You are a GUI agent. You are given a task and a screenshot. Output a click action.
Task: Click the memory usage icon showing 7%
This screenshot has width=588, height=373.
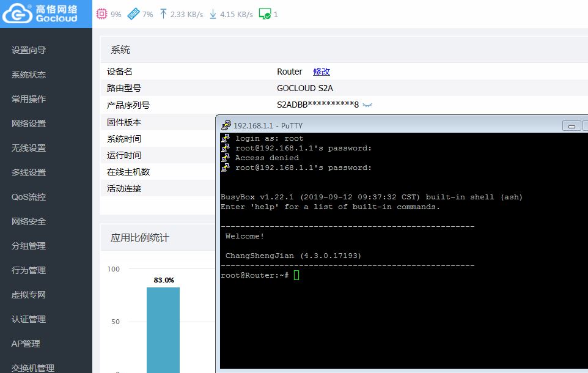(133, 14)
